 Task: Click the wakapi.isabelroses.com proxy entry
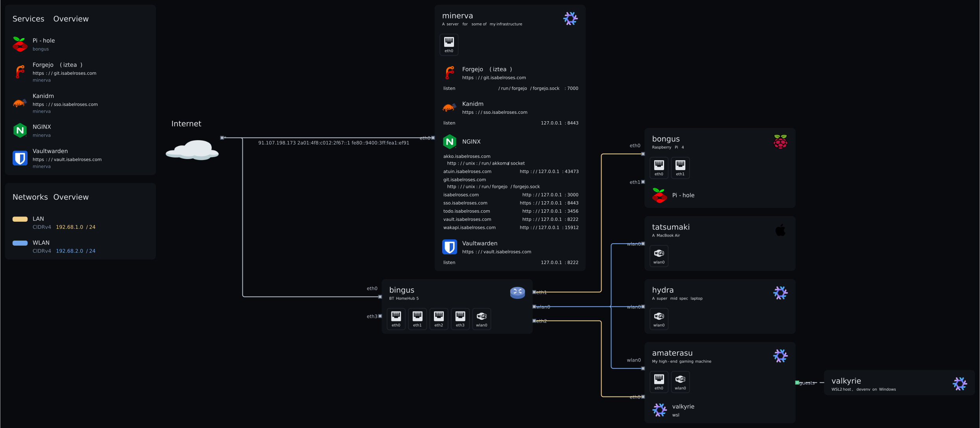[x=469, y=228]
